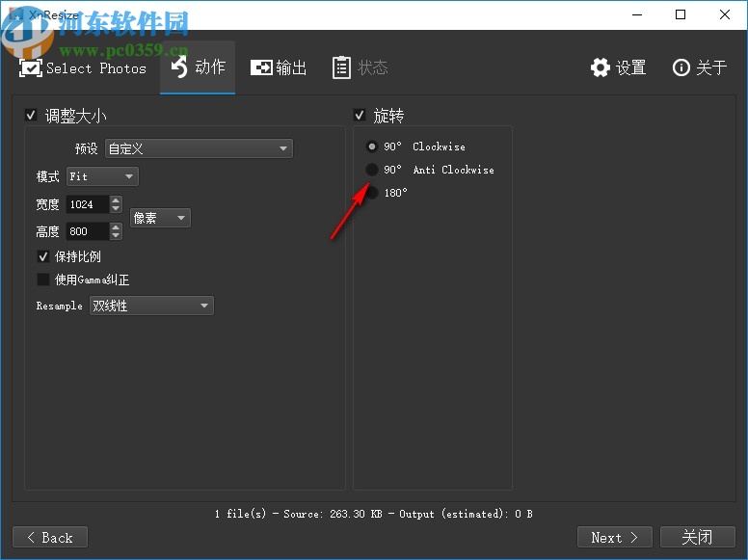748x560 pixels.
Task: Click the file size status text
Action: 374,514
